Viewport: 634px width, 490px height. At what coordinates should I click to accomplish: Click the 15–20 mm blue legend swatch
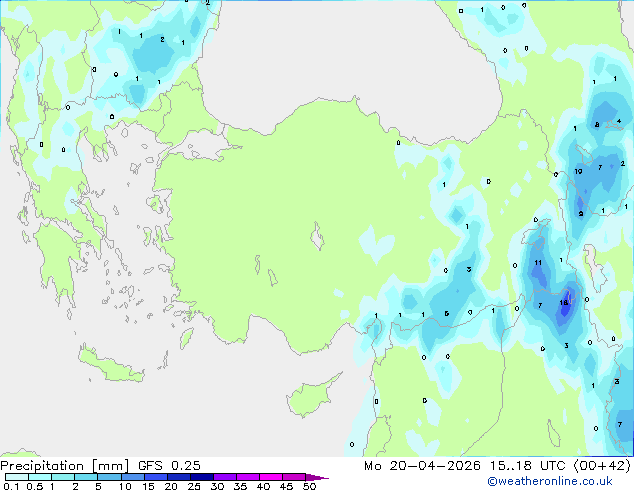155,477
